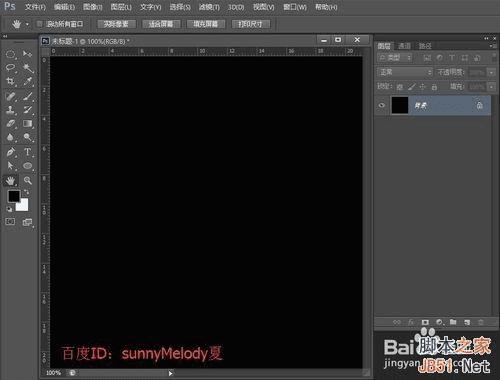Select the Gradient tool
The width and height of the screenshot is (500, 380).
click(28, 124)
